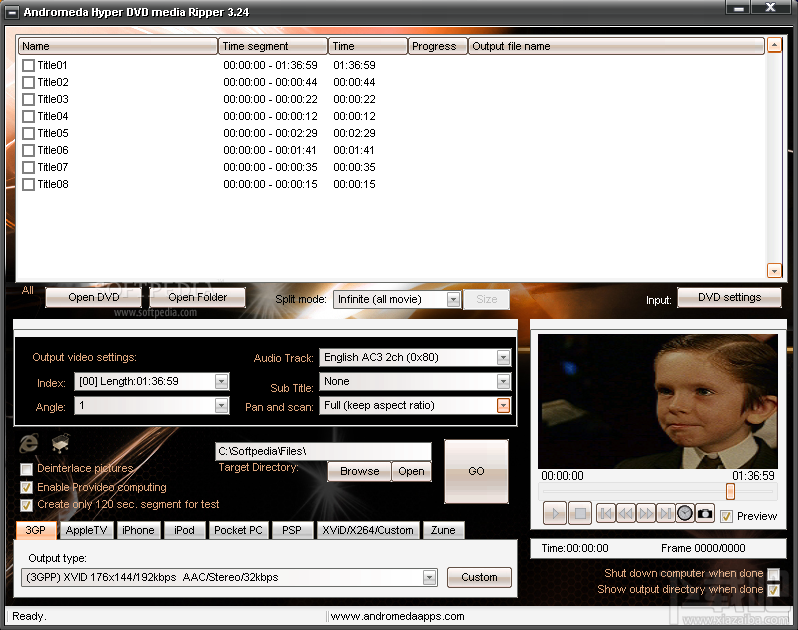Switch to the iPhone tab
This screenshot has height=630, width=798.
pyautogui.click(x=138, y=530)
